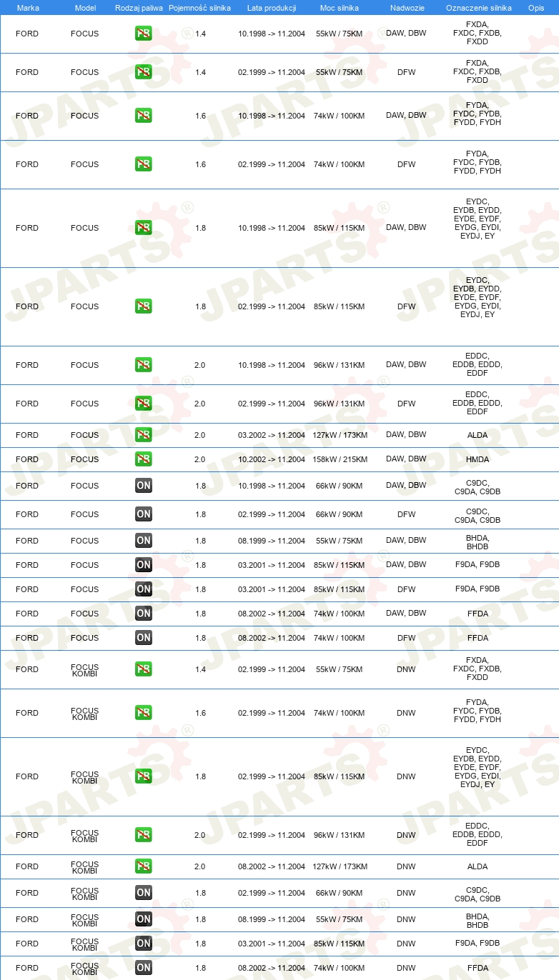
Task: Click the 10.2002 -> 11.2004 production date cell
Action: click(x=272, y=459)
